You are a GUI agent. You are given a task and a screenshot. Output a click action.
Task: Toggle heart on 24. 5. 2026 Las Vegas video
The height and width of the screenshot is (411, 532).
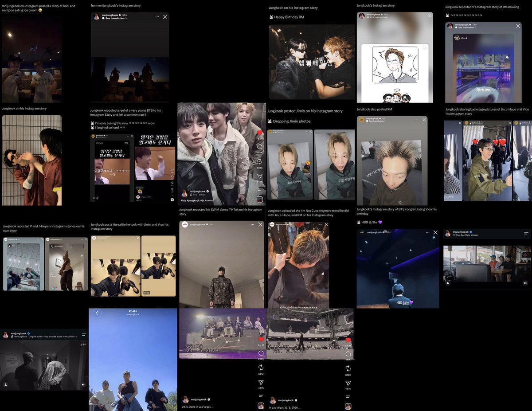pyautogui.click(x=261, y=339)
